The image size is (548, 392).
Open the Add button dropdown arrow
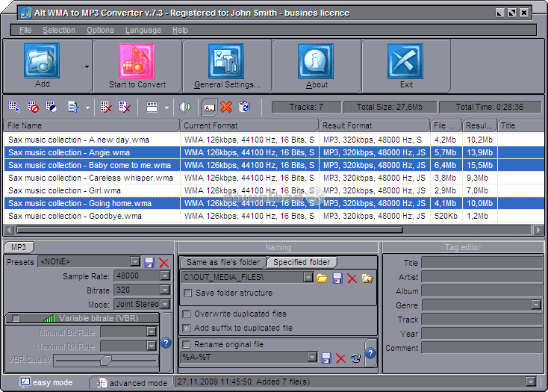pyautogui.click(x=87, y=66)
